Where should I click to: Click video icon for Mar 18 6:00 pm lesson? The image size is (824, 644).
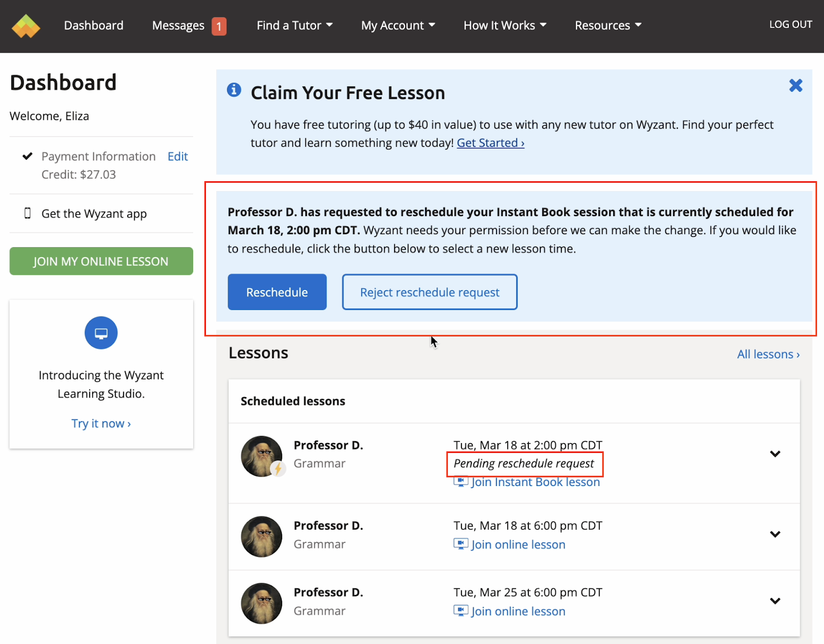(x=460, y=544)
